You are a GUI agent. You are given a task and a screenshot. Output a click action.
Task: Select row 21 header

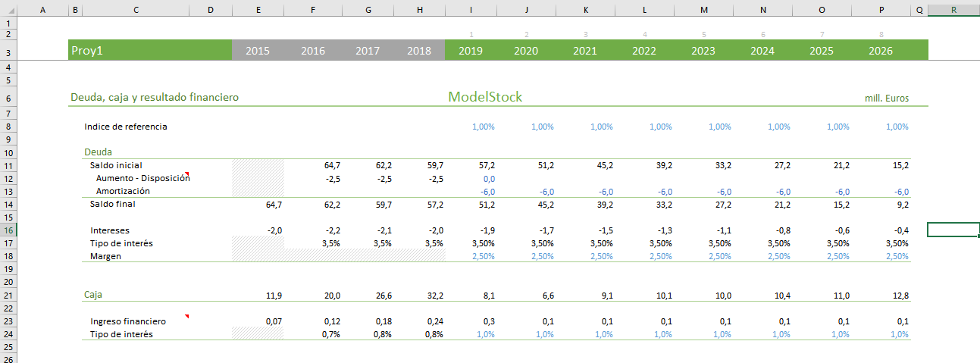click(x=8, y=295)
